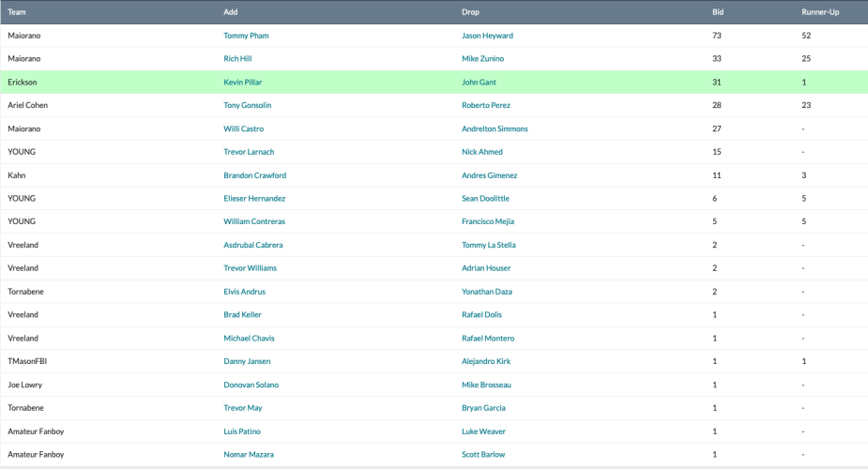Click bid value 15 for Trevor Larnach

pyautogui.click(x=717, y=152)
